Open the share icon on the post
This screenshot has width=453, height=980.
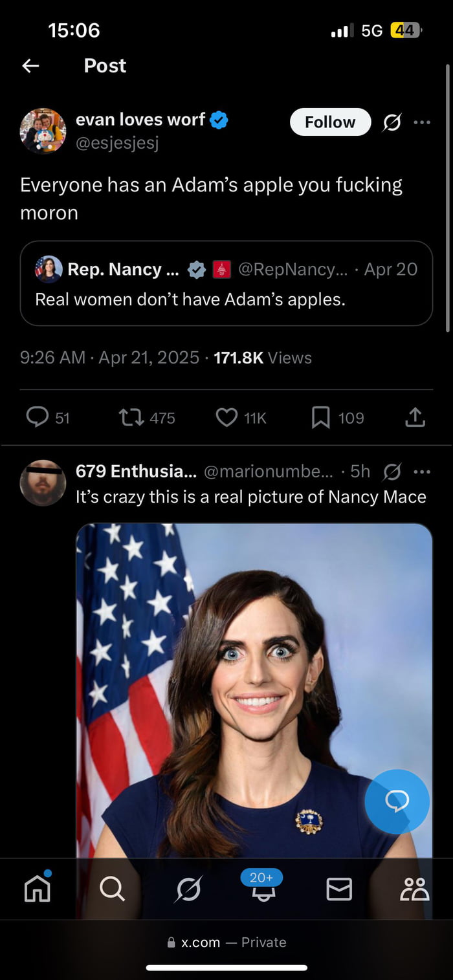pos(415,417)
